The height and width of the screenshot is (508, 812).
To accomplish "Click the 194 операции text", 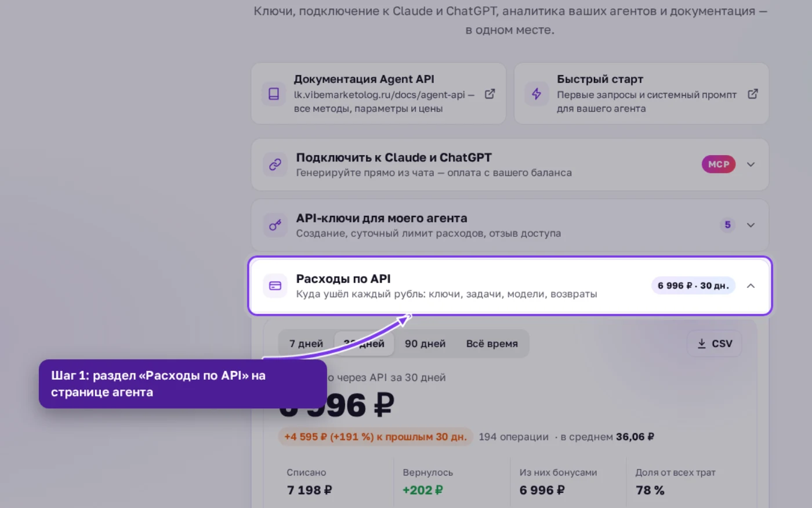I will [513, 437].
